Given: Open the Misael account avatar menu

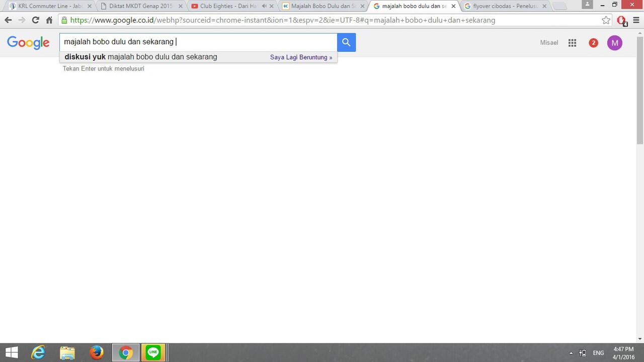Looking at the screenshot, I should point(614,43).
